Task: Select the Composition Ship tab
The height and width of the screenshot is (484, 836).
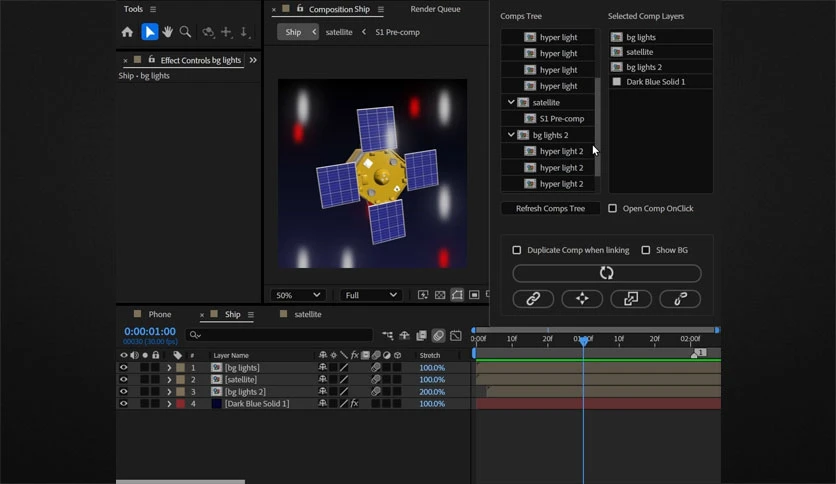Action: click(339, 9)
